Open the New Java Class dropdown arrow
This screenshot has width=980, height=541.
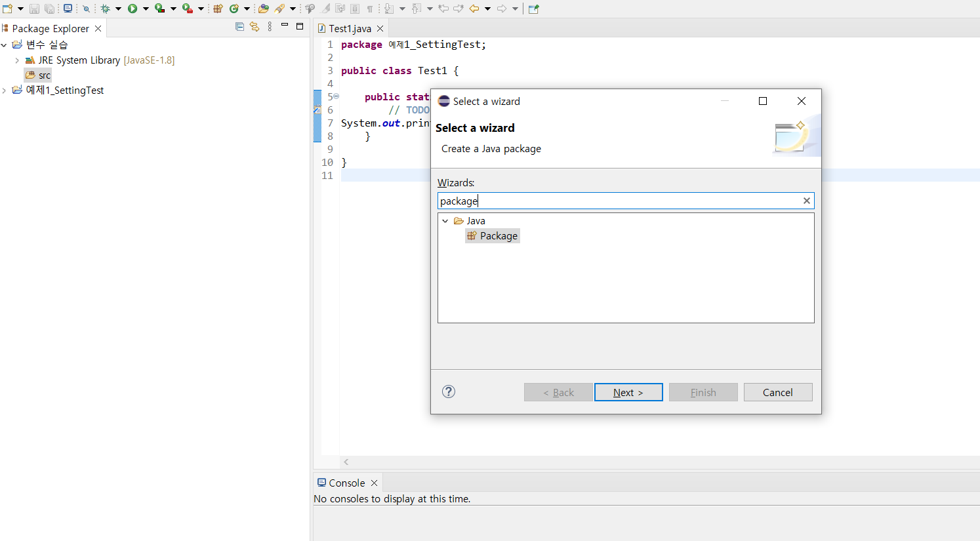coord(247,9)
